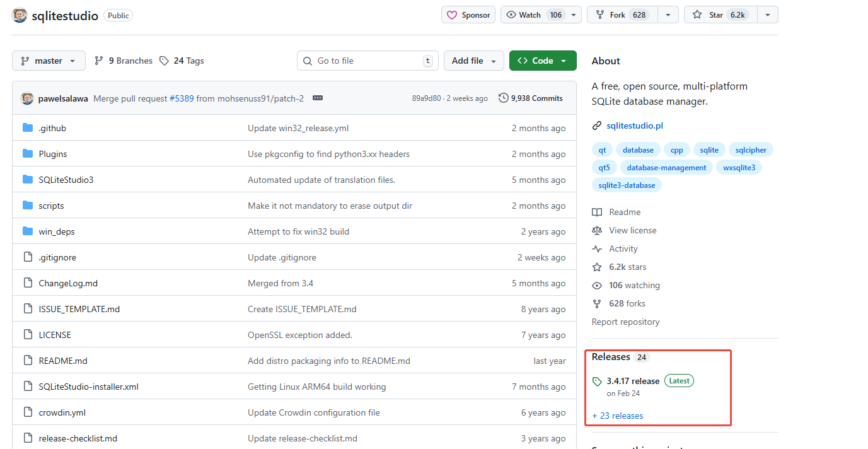Open the star lists dropdown arrow
The height and width of the screenshot is (449, 868).
[x=767, y=15]
